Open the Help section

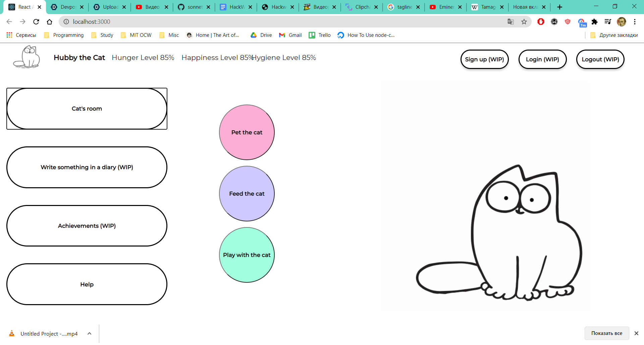(x=87, y=284)
